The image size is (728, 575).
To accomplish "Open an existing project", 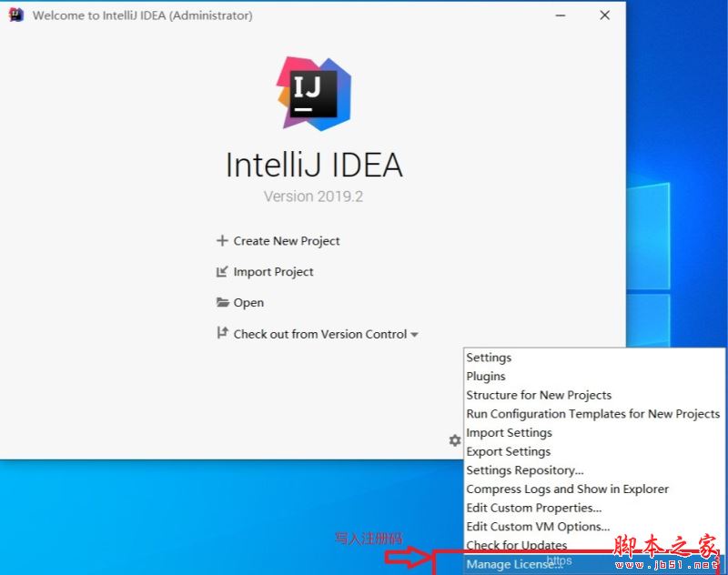I will point(248,303).
